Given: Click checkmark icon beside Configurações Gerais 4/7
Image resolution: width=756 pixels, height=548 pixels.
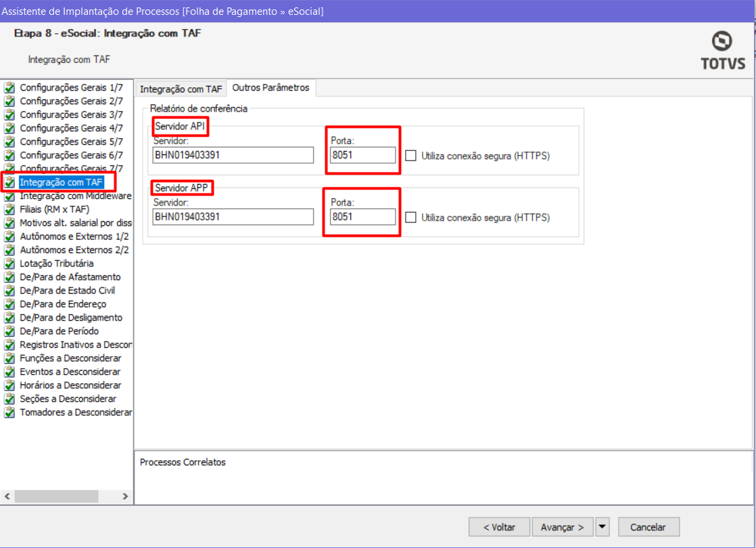Looking at the screenshot, I should 9,129.
